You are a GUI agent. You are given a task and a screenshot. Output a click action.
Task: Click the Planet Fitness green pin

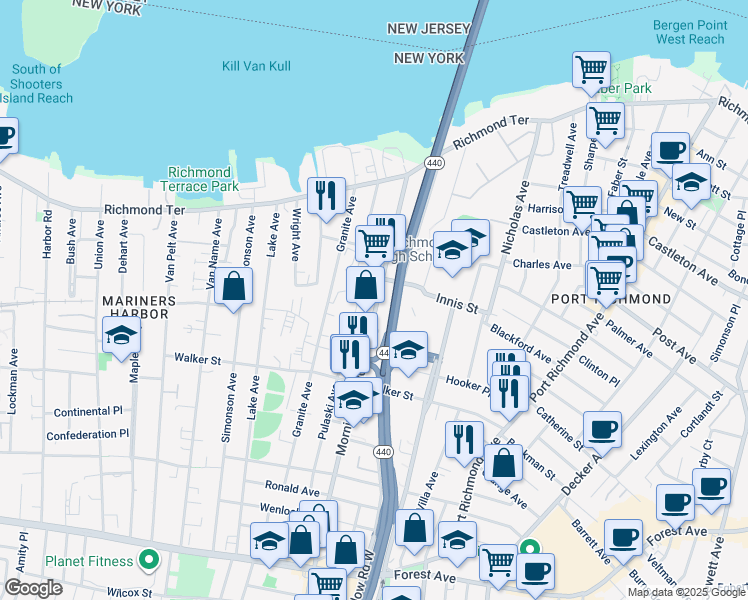149,559
